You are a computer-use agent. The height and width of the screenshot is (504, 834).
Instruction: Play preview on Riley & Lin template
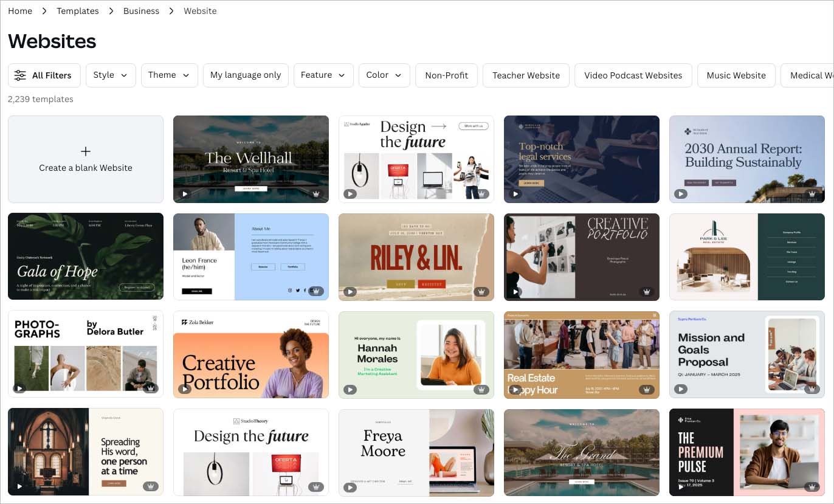tap(350, 291)
